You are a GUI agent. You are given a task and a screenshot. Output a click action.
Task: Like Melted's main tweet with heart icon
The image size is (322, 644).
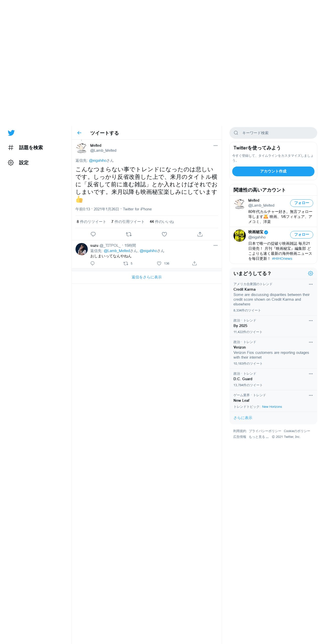[x=164, y=234]
